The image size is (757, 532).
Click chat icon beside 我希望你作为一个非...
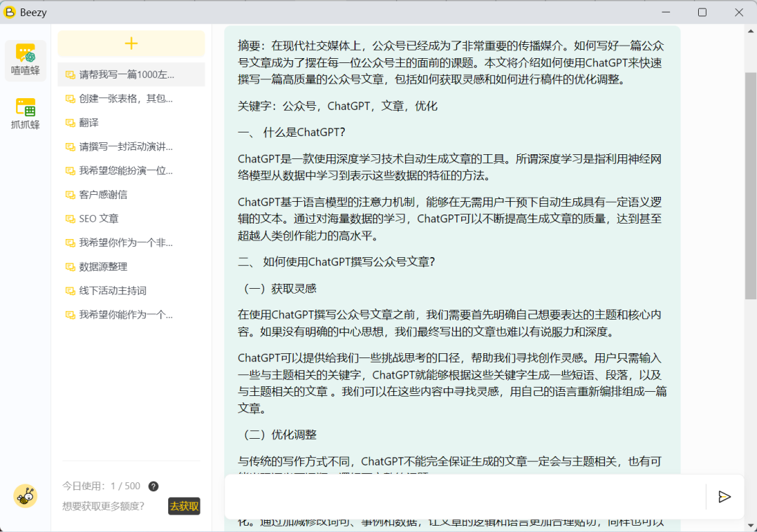click(x=70, y=243)
